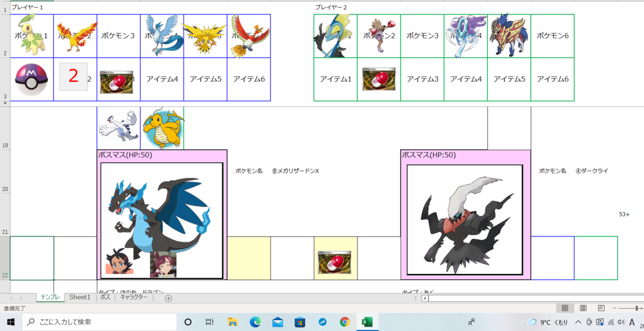Switch to Page Break Preview

[x=601, y=308]
